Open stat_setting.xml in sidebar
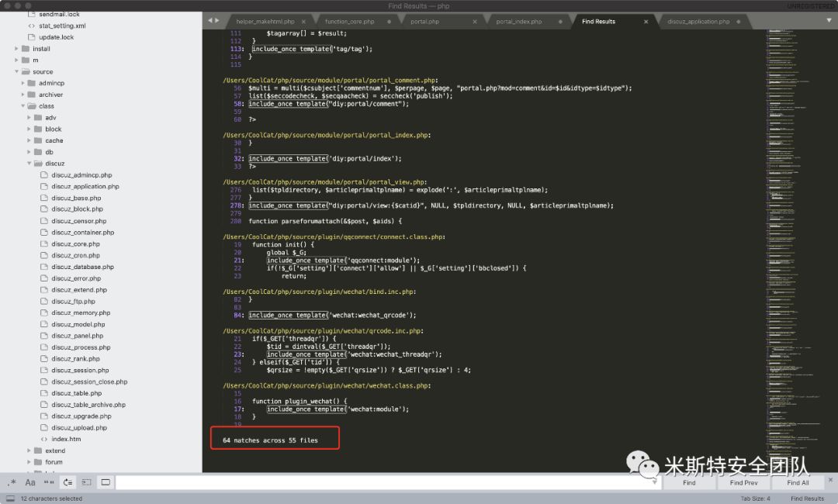This screenshot has height=504, width=838. [62, 26]
